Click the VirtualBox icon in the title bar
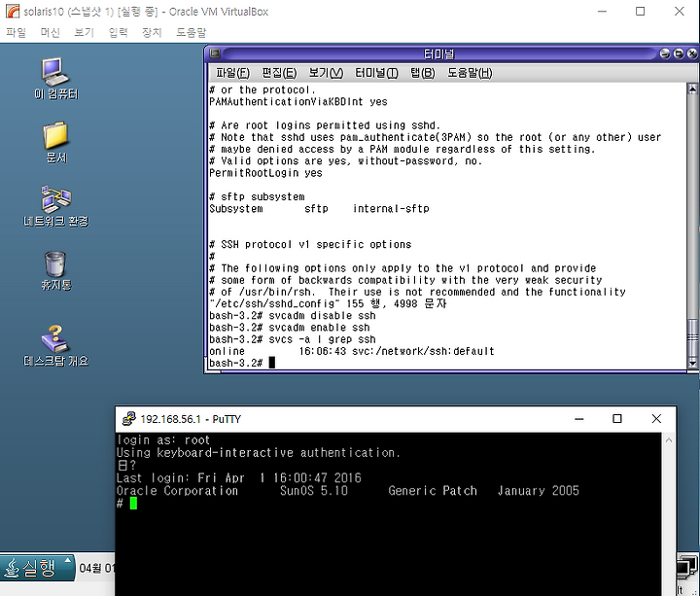This screenshot has height=596, width=700. point(13,11)
